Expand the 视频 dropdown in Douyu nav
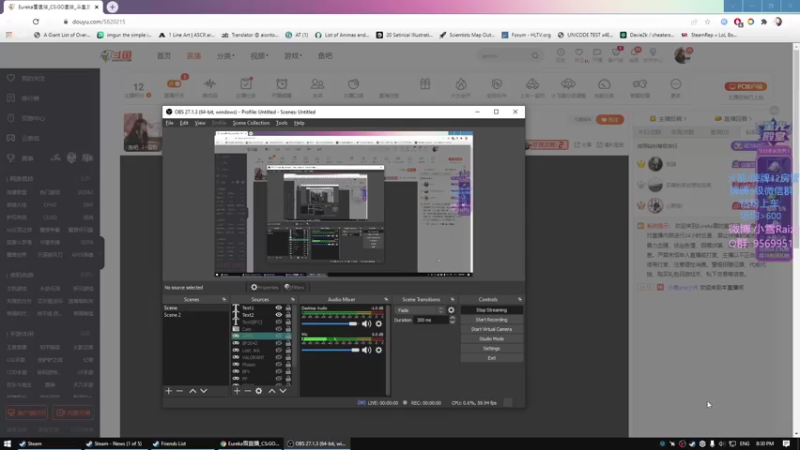Viewport: 800px width, 450px height. (x=259, y=56)
